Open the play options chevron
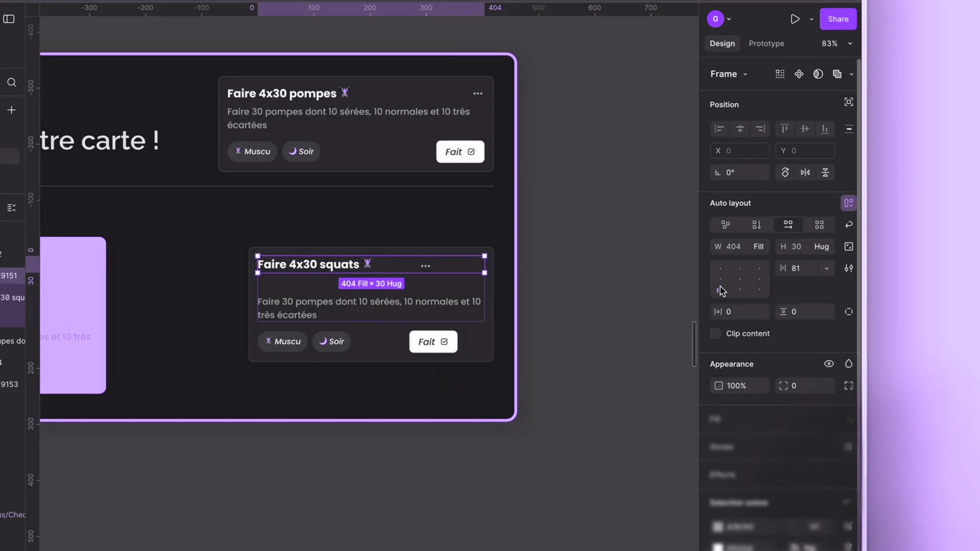The image size is (980, 551). [x=812, y=19]
